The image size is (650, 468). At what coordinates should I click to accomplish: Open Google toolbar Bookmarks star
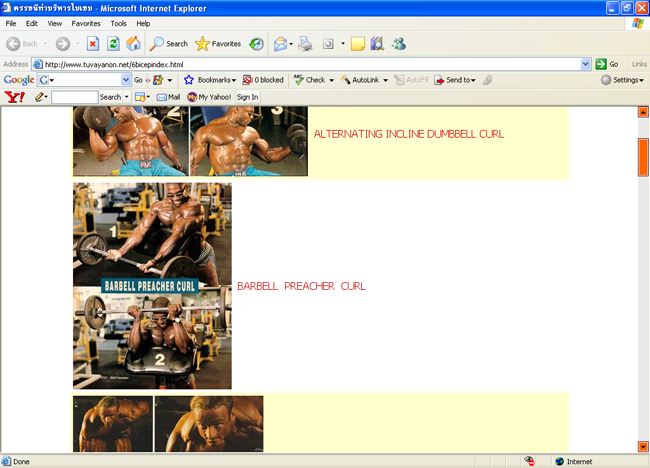pos(188,80)
